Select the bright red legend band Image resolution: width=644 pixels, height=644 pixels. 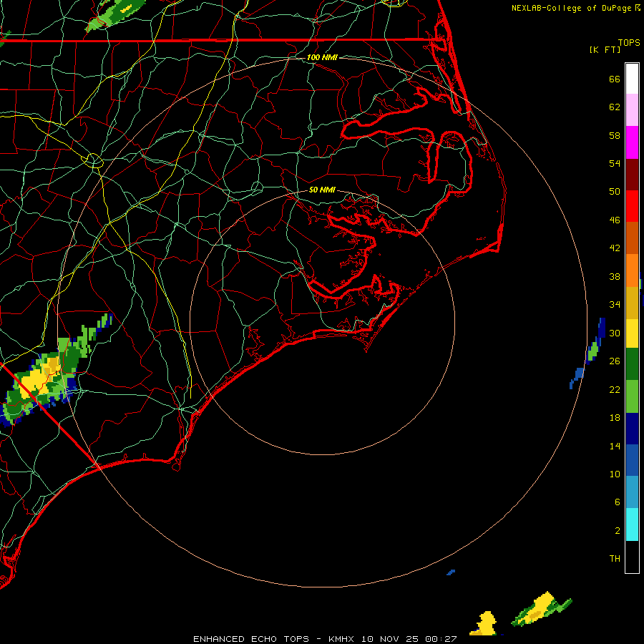(632, 206)
